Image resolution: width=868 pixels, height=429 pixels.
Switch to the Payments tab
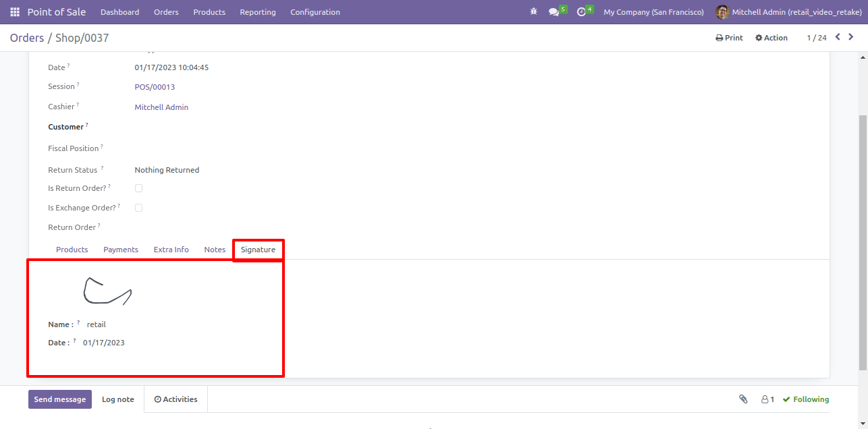(x=121, y=250)
